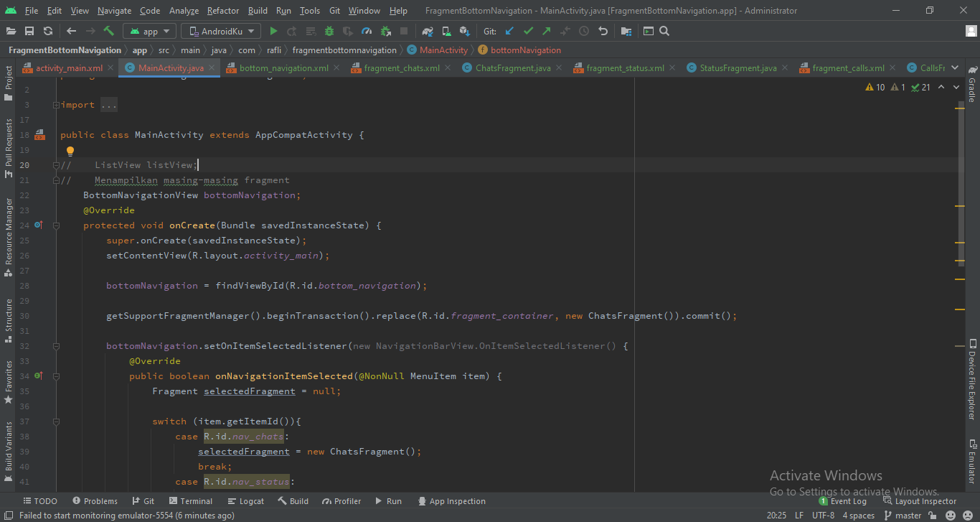980x522 pixels.
Task: Click the 4 spaces indent indicator
Action: coord(859,515)
